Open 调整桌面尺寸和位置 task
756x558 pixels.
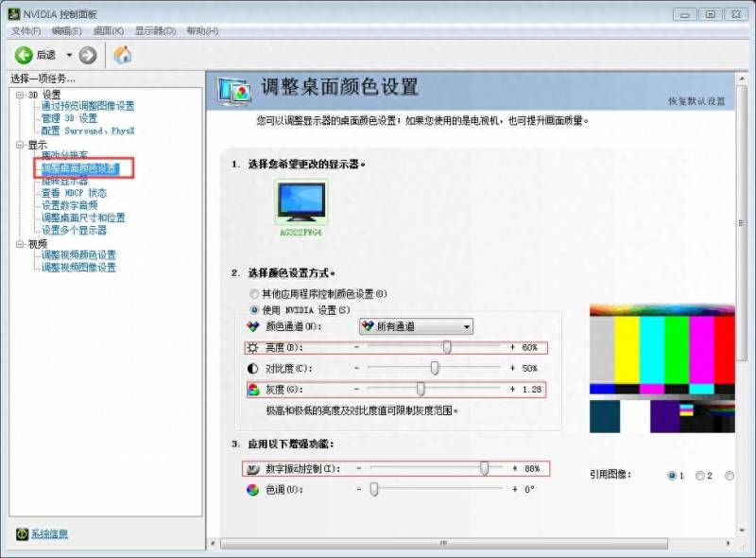[x=83, y=218]
